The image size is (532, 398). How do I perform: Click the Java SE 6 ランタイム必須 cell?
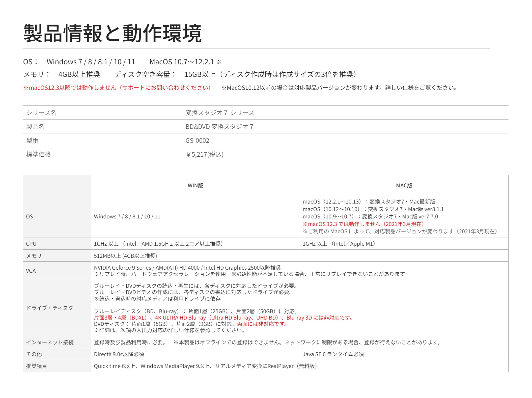pos(333,354)
